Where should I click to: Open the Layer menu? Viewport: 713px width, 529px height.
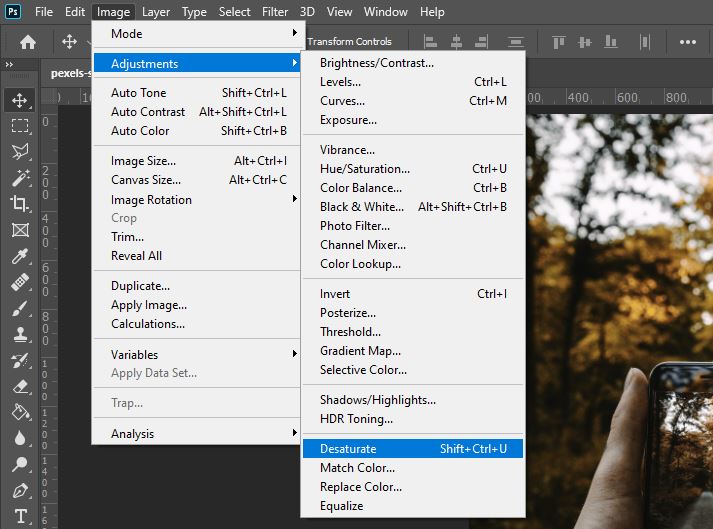156,11
